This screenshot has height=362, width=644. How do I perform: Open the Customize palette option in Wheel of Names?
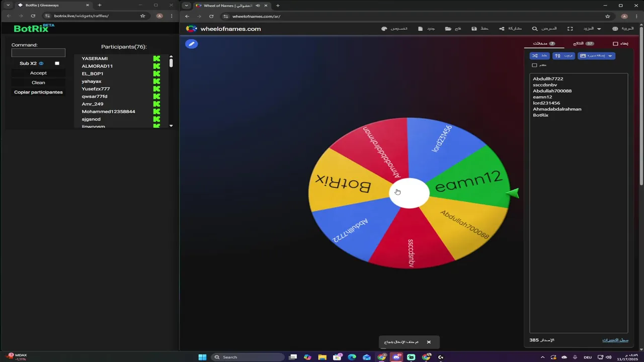tap(394, 29)
